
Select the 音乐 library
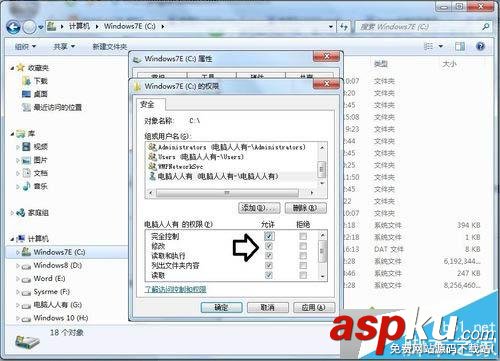(x=35, y=186)
